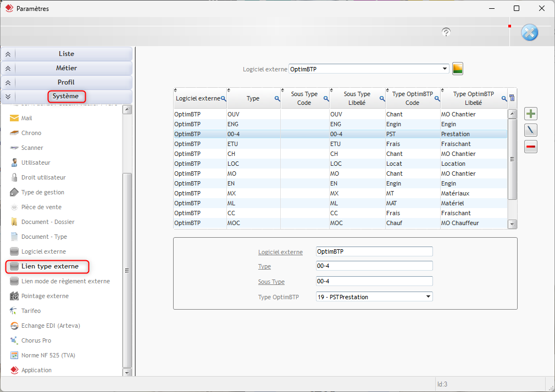Click the edit pencil icon beside table

530,131
